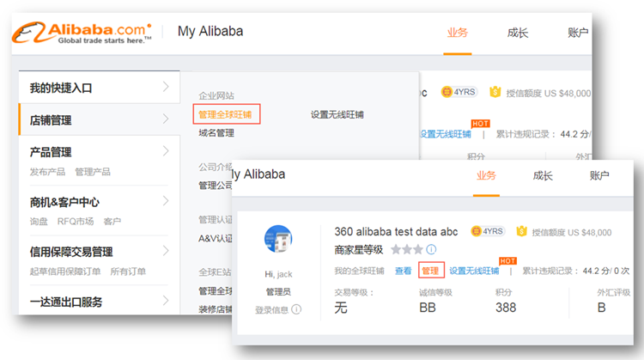Click the 4YRS badge in front panel
The width and height of the screenshot is (644, 360).
487,231
